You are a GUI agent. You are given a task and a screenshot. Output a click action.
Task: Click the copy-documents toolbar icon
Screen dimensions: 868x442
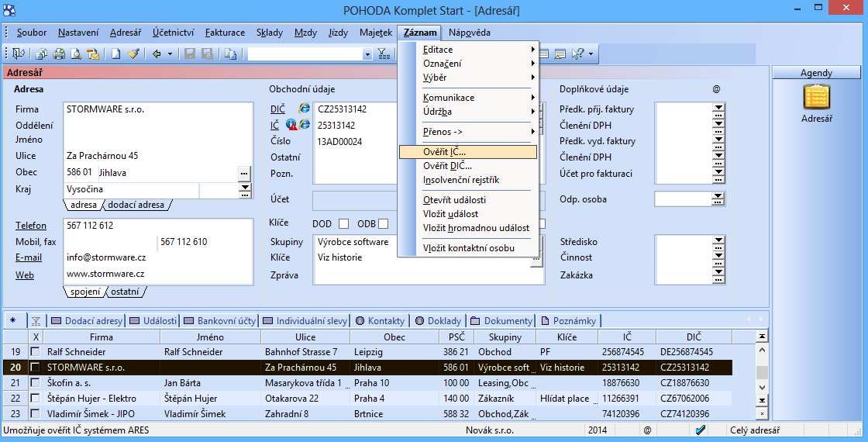[x=42, y=54]
